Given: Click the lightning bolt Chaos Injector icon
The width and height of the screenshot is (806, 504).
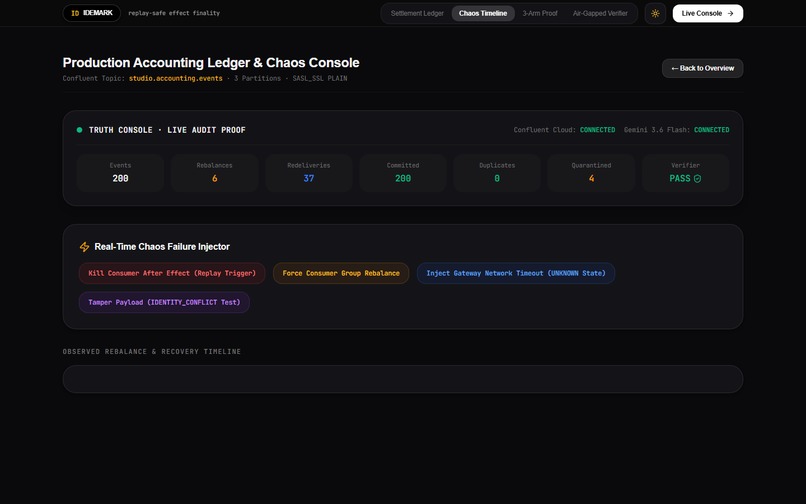Looking at the screenshot, I should (x=84, y=247).
